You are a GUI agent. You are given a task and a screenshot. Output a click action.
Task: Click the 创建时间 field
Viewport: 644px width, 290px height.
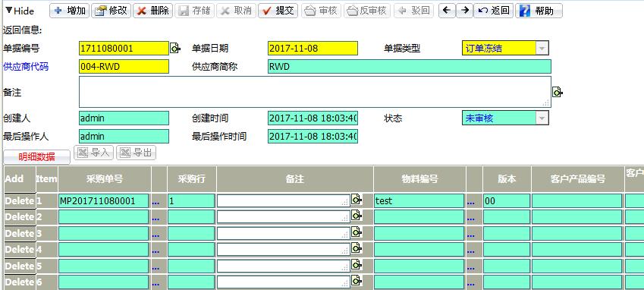pos(313,118)
